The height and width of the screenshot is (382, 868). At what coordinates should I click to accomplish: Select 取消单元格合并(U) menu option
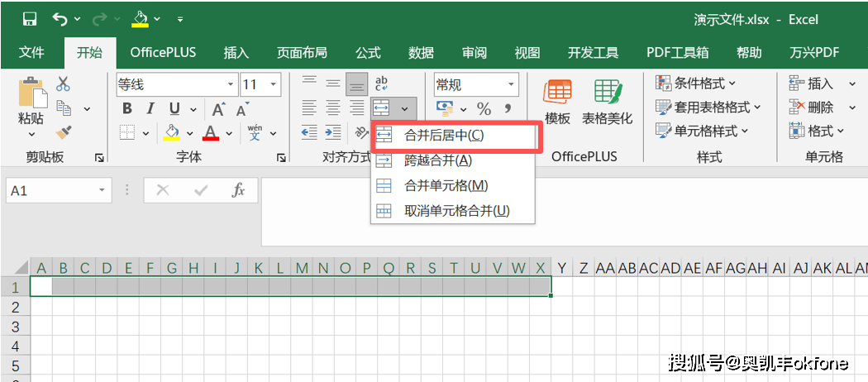456,211
